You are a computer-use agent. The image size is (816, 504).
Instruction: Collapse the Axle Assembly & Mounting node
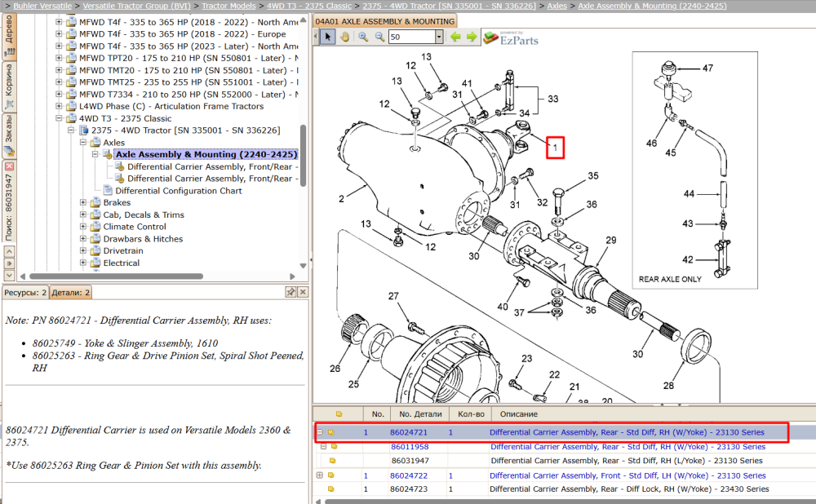(x=95, y=154)
